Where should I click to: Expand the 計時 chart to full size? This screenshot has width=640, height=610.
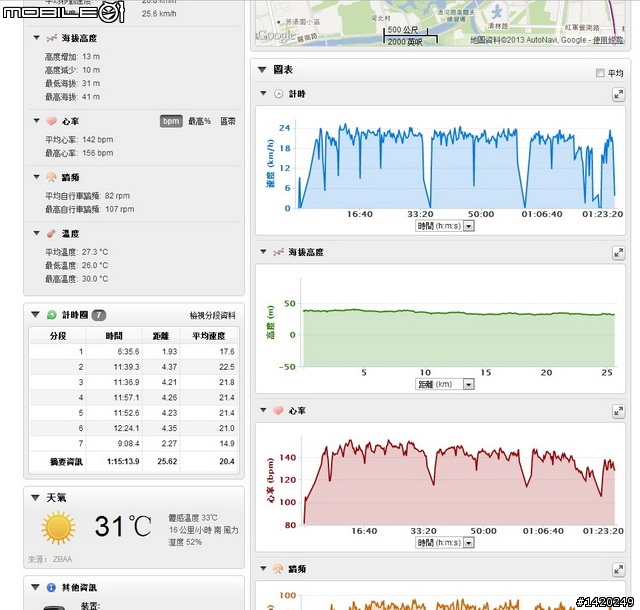619,95
